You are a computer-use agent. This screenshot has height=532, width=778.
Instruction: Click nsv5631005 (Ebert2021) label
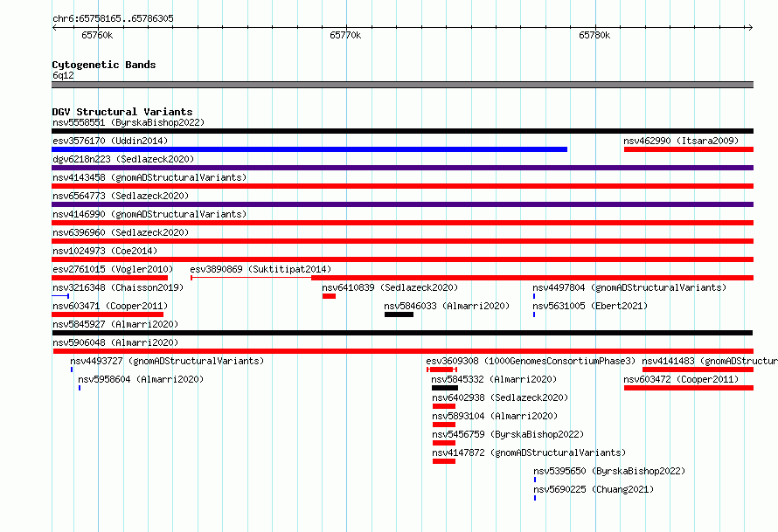point(590,306)
